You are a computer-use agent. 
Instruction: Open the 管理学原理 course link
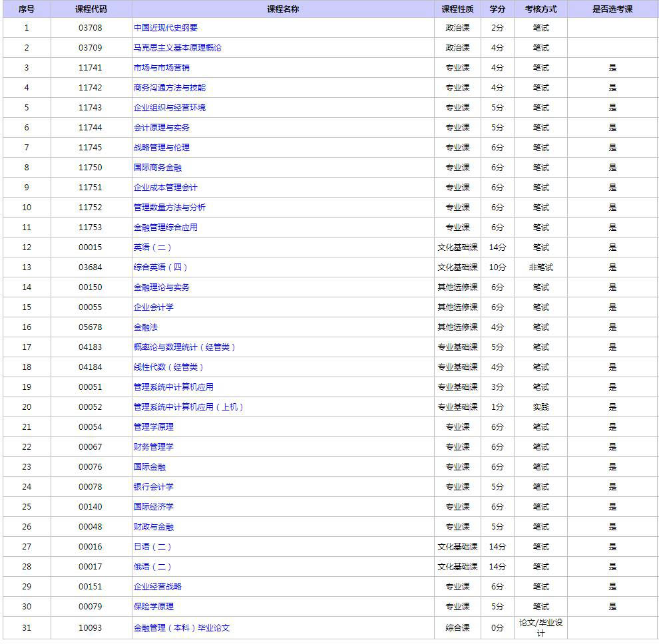153,427
